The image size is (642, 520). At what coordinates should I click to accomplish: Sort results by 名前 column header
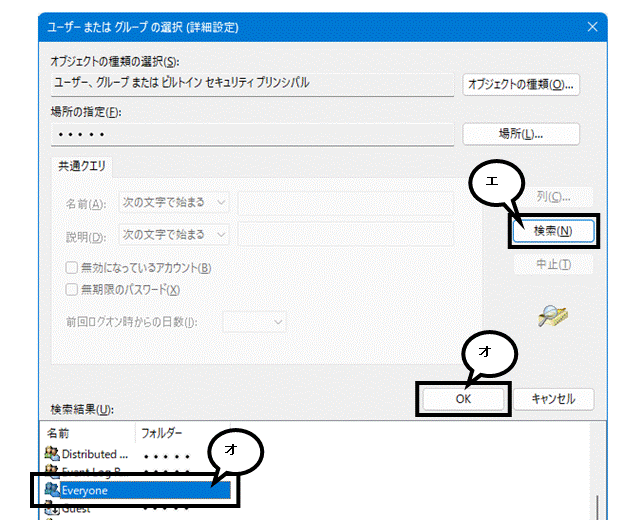tap(88, 433)
